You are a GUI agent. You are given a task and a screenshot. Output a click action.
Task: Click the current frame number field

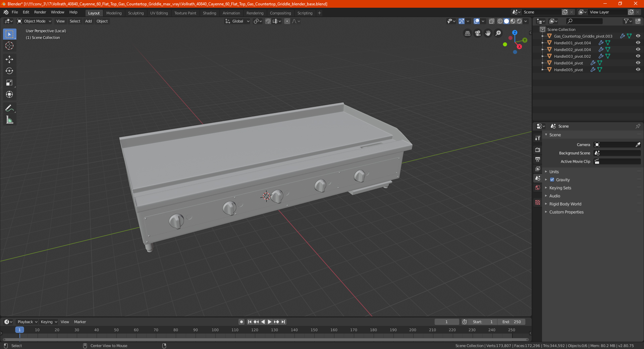[x=446, y=322]
